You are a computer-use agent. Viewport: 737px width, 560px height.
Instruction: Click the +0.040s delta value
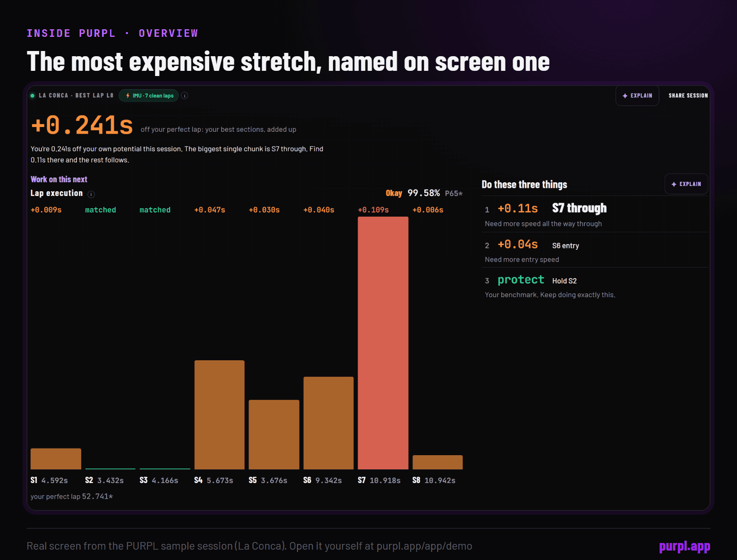tap(319, 210)
